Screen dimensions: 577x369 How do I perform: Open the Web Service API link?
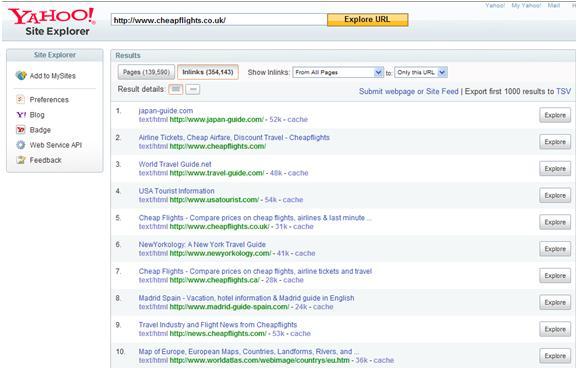pyautogui.click(x=56, y=145)
